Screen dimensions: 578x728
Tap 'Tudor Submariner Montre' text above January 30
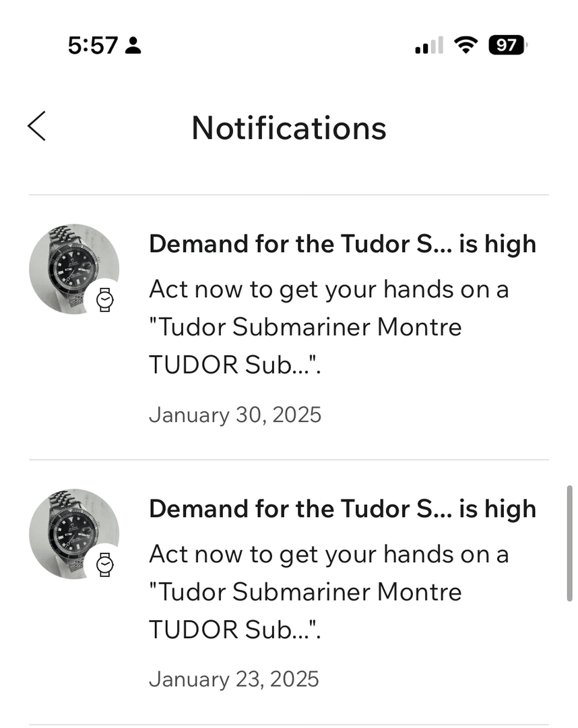tap(305, 327)
